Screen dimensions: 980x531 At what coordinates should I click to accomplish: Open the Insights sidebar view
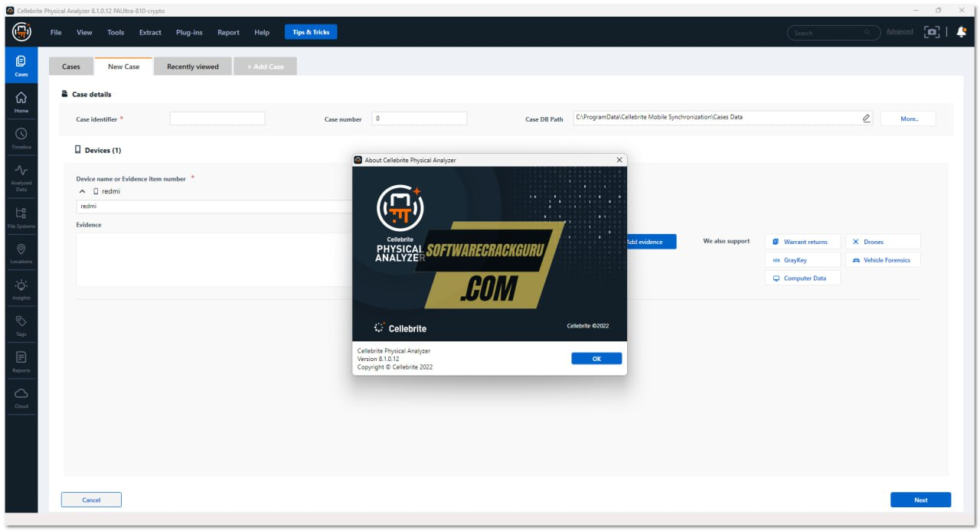tap(21, 289)
